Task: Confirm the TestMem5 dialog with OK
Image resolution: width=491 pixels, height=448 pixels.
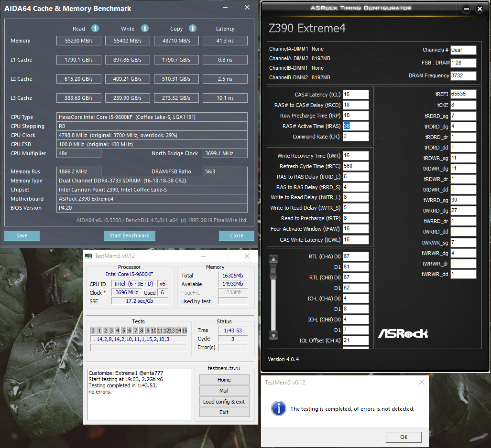Action: click(404, 437)
